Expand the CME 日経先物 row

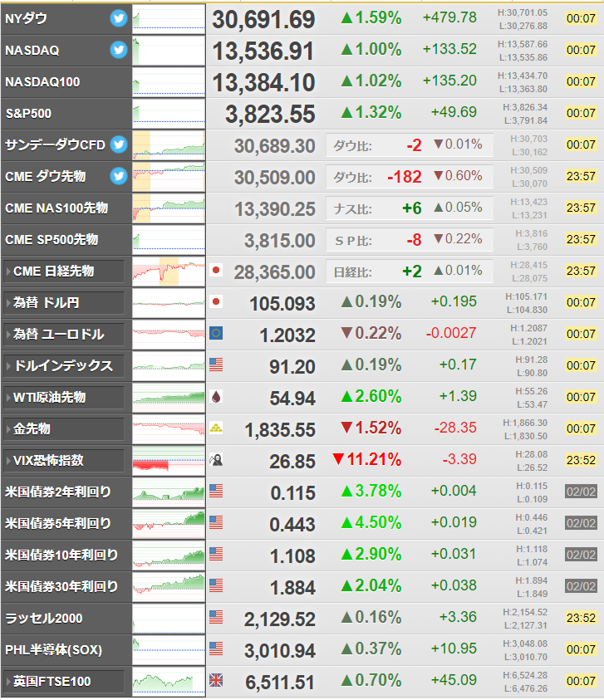pos(63,272)
